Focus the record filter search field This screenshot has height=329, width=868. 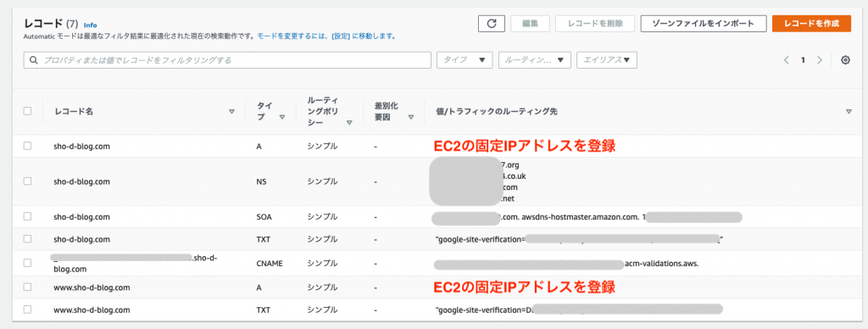(227, 60)
